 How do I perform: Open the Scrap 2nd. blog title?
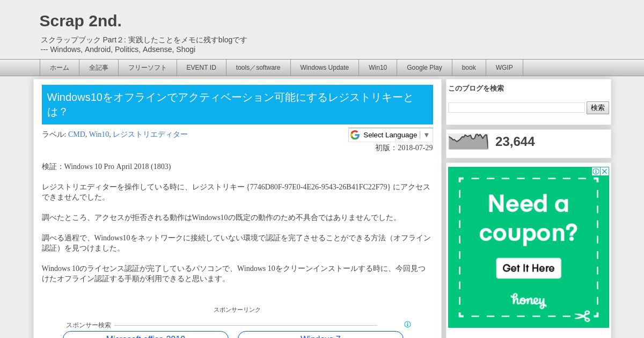coord(80,21)
